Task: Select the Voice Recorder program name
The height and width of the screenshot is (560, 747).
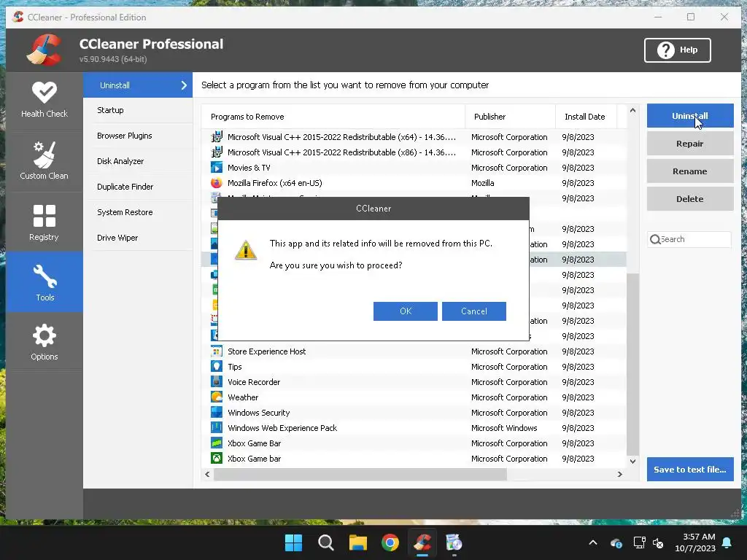Action: click(254, 382)
